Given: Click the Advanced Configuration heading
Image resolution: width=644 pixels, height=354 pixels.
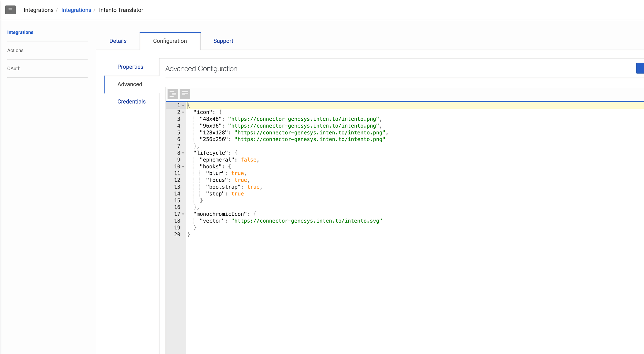Looking at the screenshot, I should 201,69.
